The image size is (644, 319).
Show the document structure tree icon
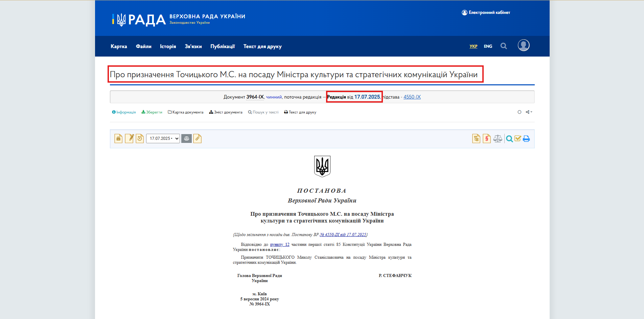[x=476, y=139]
